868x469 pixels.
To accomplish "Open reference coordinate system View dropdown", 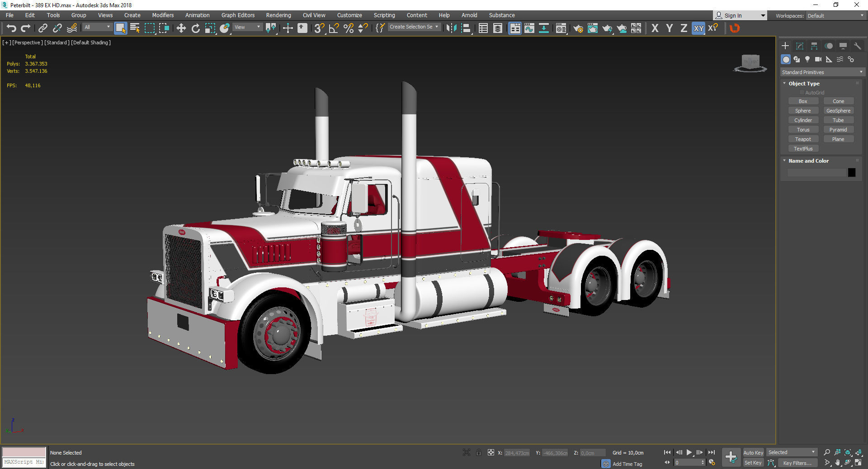I will tap(247, 27).
